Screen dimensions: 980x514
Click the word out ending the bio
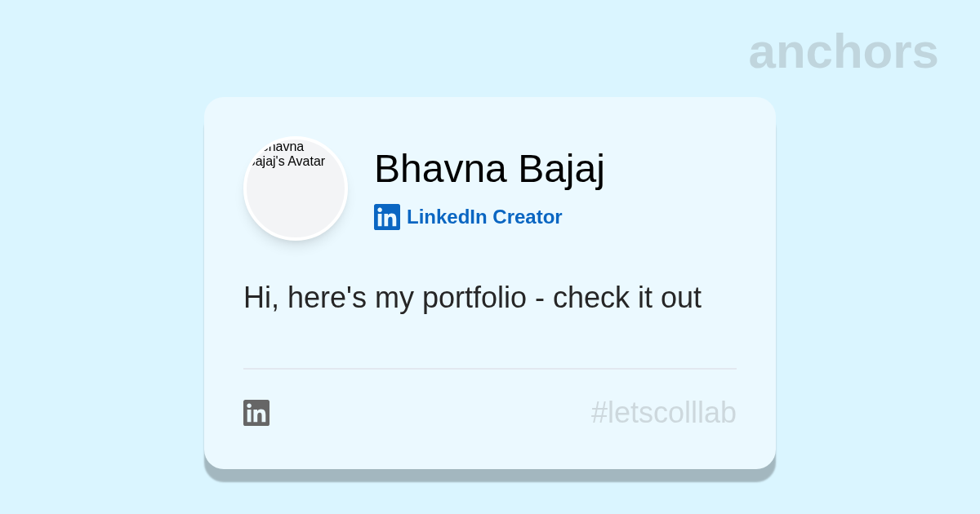pos(680,298)
